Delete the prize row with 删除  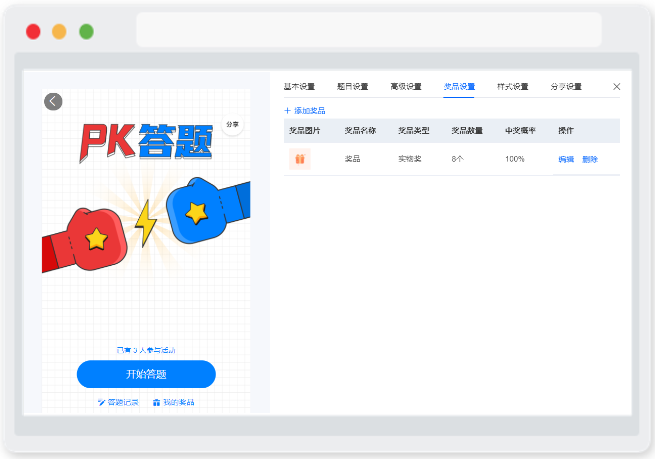click(x=590, y=159)
